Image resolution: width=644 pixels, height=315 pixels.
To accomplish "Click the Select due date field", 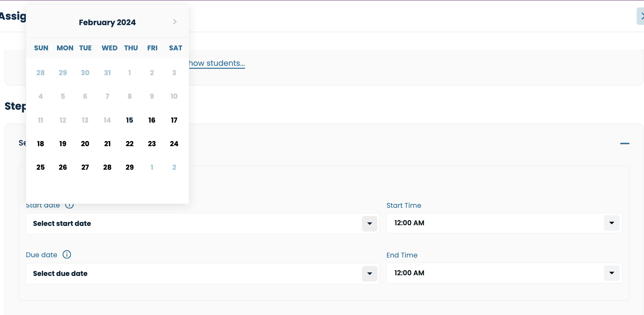I will pos(202,274).
